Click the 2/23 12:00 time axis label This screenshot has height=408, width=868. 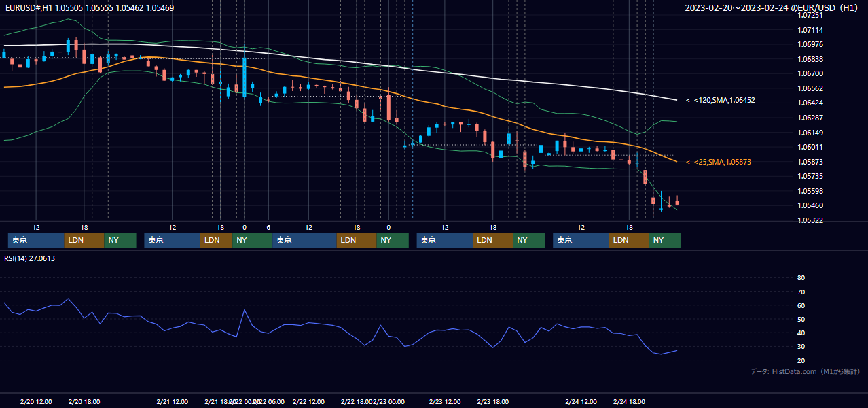[x=445, y=402]
